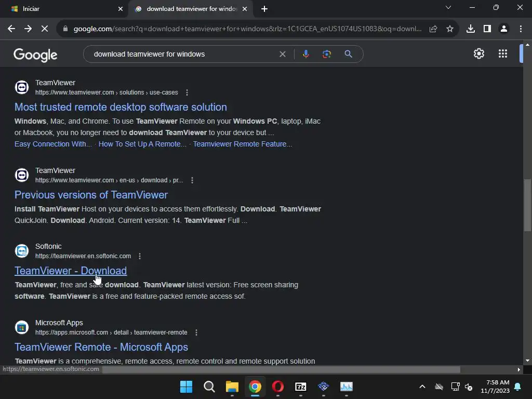Click the scroll down arrow
The width and height of the screenshot is (532, 399).
point(527,361)
